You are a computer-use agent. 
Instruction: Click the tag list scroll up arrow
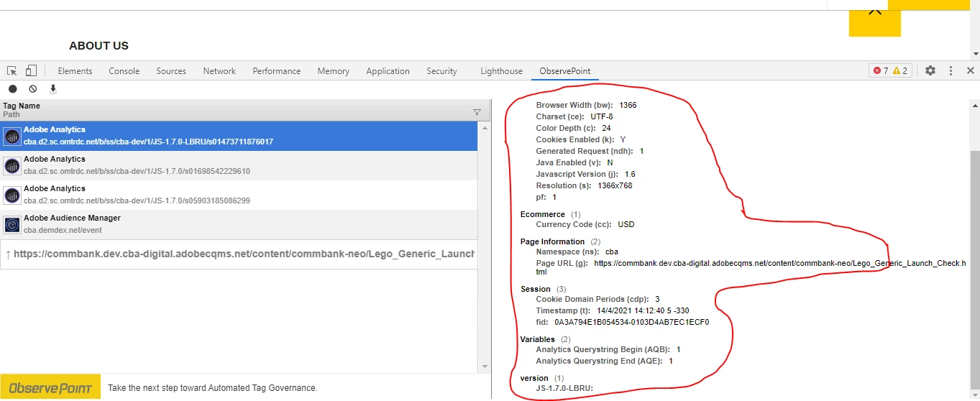pos(484,128)
